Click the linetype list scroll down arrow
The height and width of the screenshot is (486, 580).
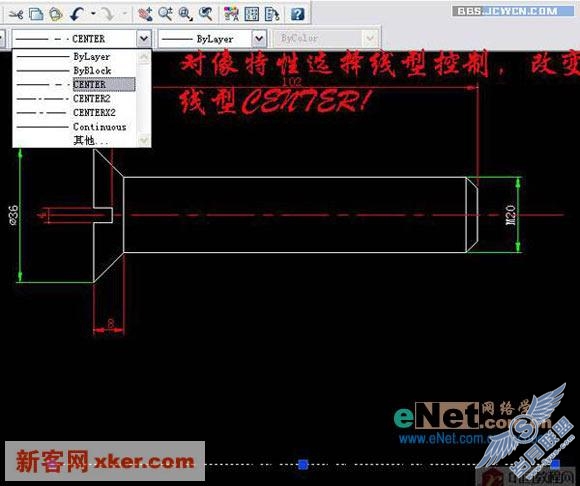tap(144, 141)
